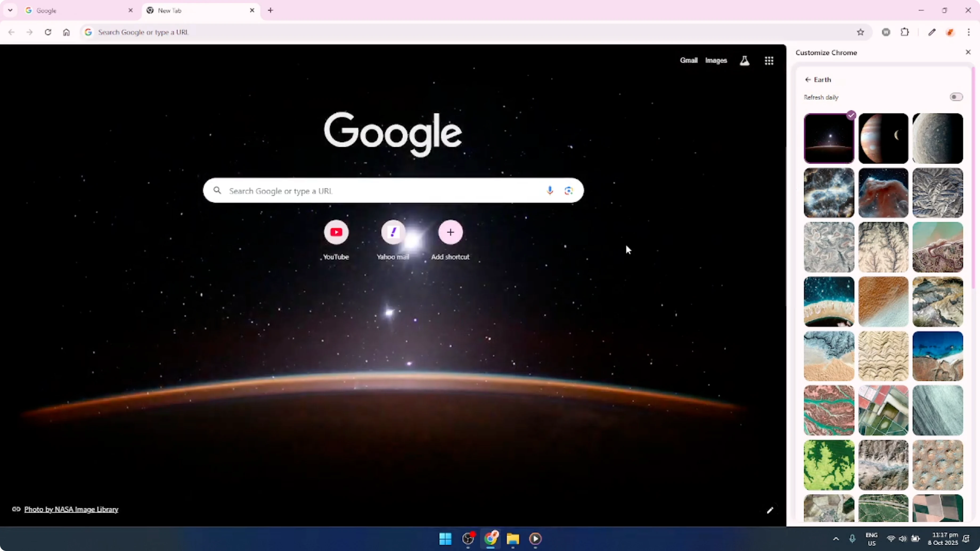Viewport: 980px width, 551px height.
Task: Open the edit wallpaper pencil icon
Action: (x=770, y=510)
